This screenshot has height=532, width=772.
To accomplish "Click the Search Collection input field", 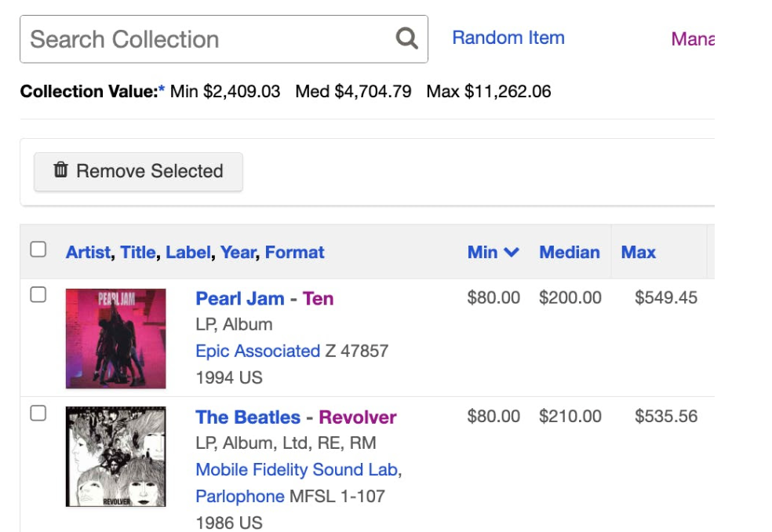I will pyautogui.click(x=196, y=38).
